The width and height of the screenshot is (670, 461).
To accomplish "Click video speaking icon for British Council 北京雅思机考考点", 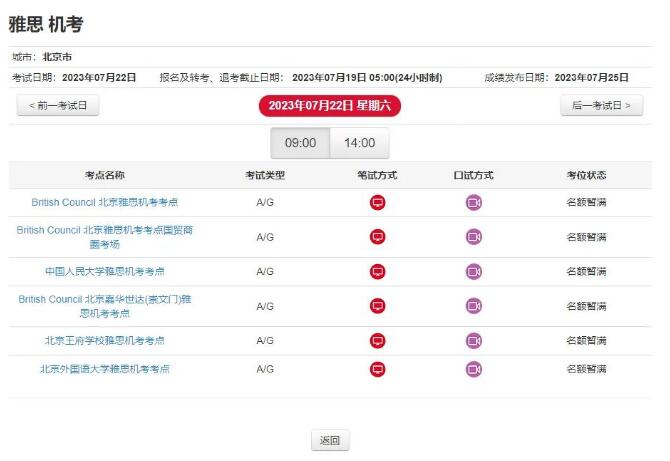I will (x=473, y=202).
